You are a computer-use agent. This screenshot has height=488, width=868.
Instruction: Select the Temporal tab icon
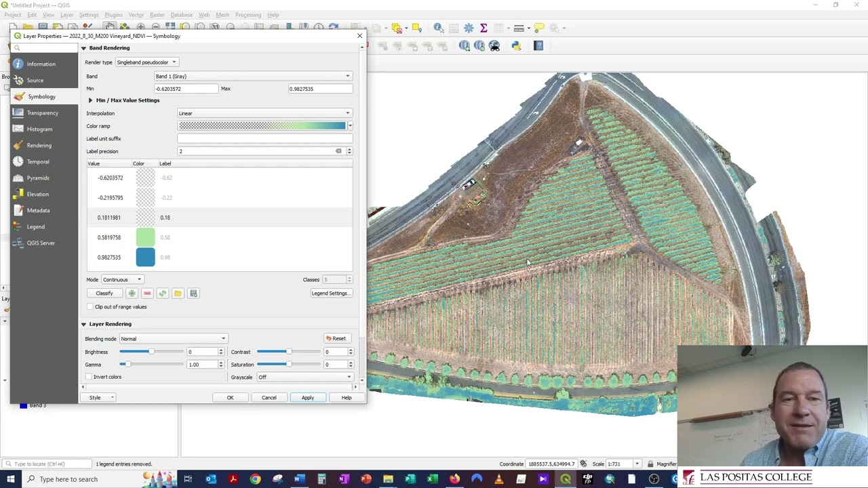click(x=18, y=161)
